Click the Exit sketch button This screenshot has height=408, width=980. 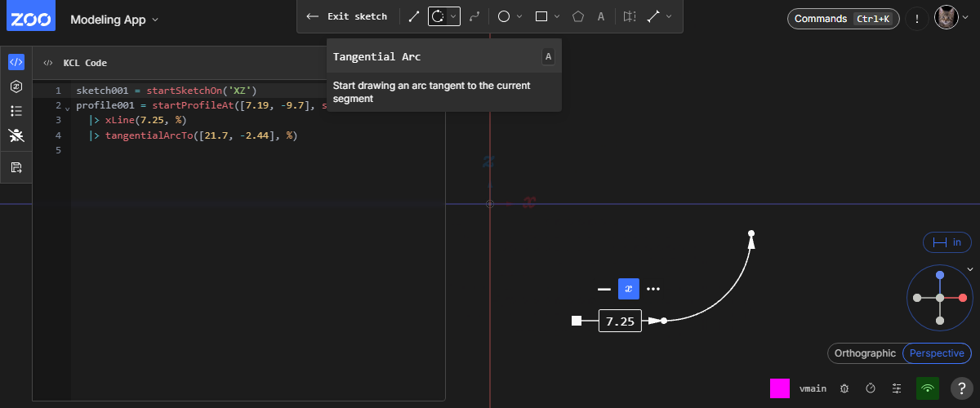(346, 16)
